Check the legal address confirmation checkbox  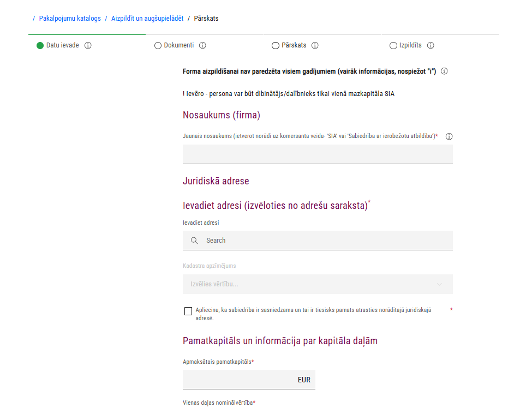click(188, 311)
